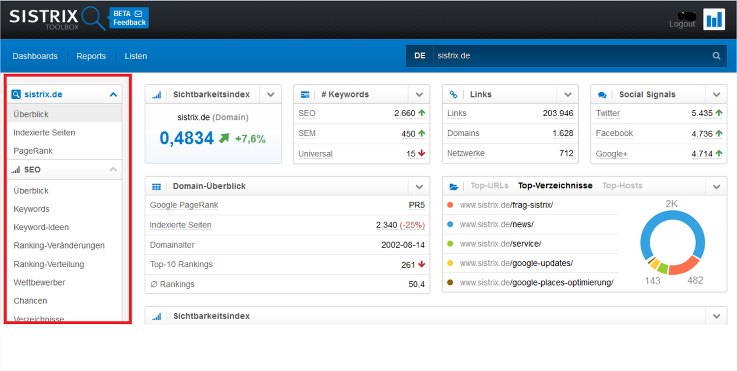737x371 pixels.
Task: Click the 0,4834 visibility value
Action: [x=187, y=138]
